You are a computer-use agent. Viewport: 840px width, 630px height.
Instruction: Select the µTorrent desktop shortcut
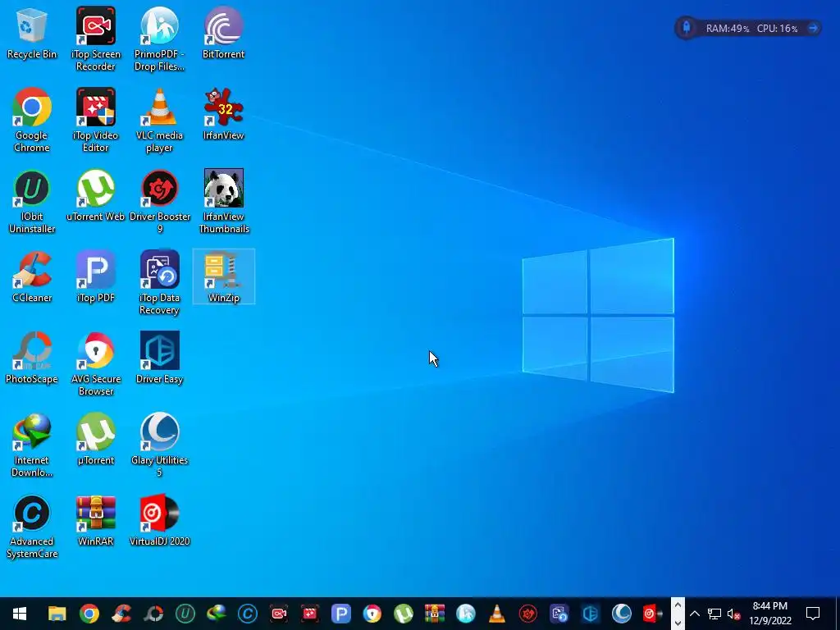[95, 440]
